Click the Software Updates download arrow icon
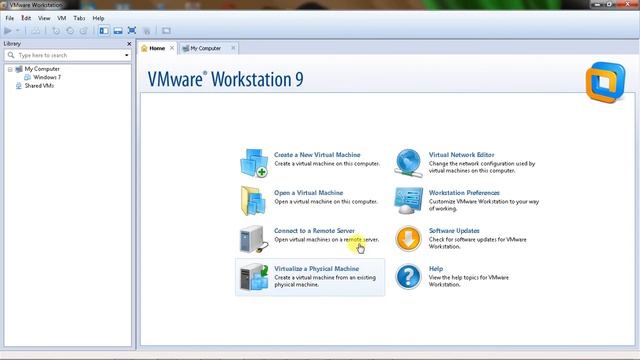The height and width of the screenshot is (360, 640). click(x=408, y=239)
